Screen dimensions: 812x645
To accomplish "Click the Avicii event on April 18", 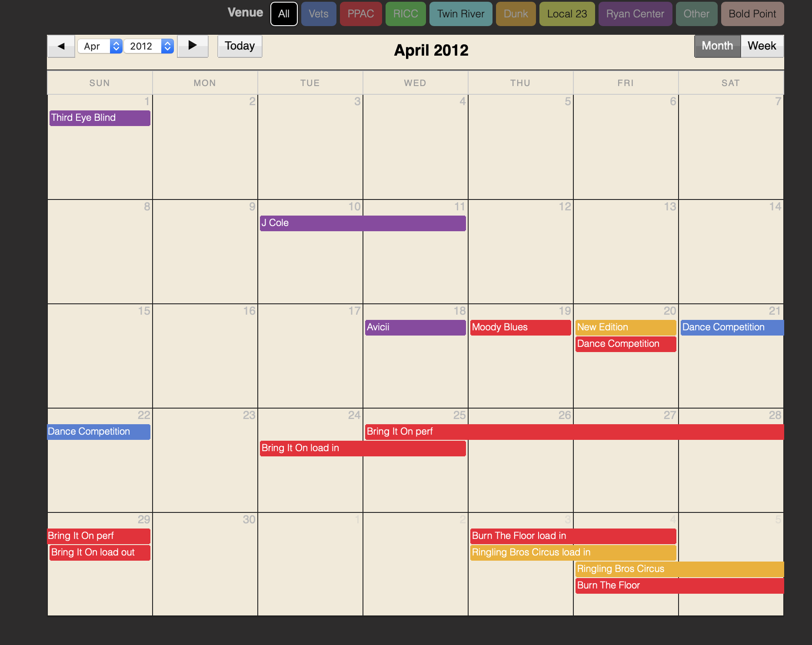I will point(415,327).
